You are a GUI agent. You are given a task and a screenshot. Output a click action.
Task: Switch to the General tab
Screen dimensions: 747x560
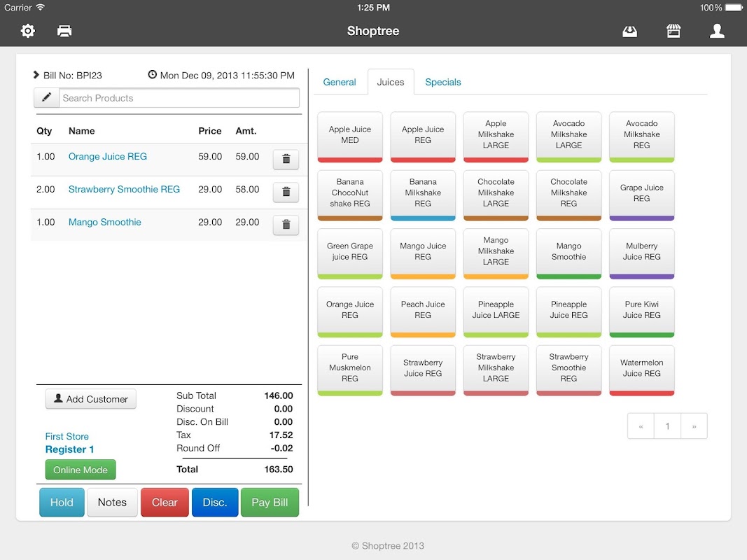coord(340,82)
